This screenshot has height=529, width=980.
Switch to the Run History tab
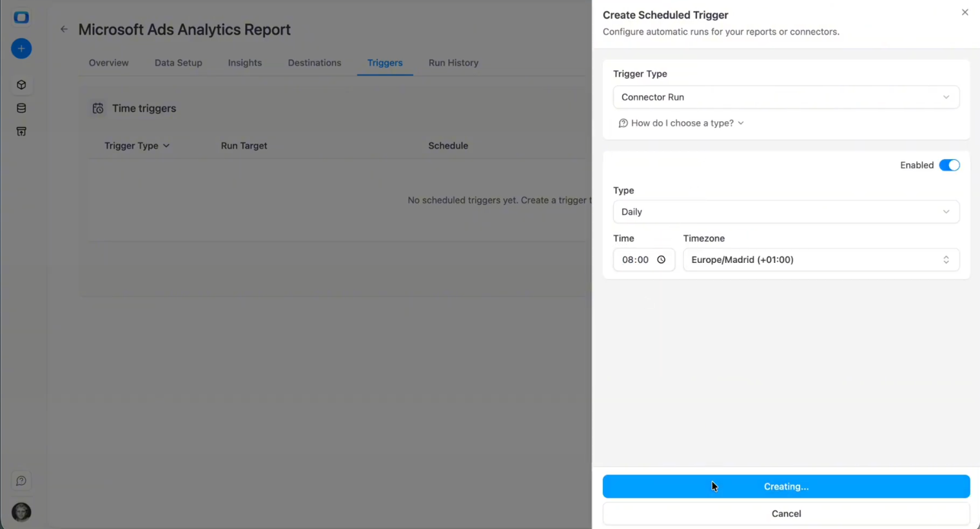(x=453, y=63)
